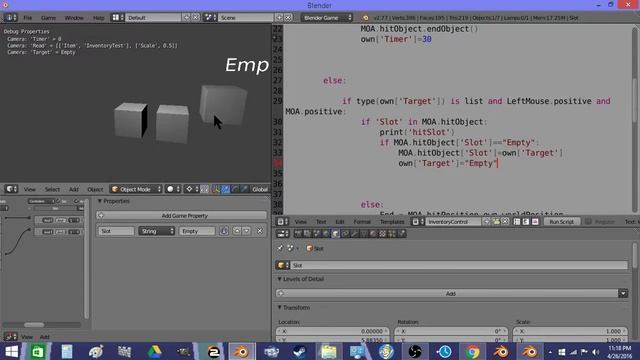Open the Templates menu

click(392, 222)
